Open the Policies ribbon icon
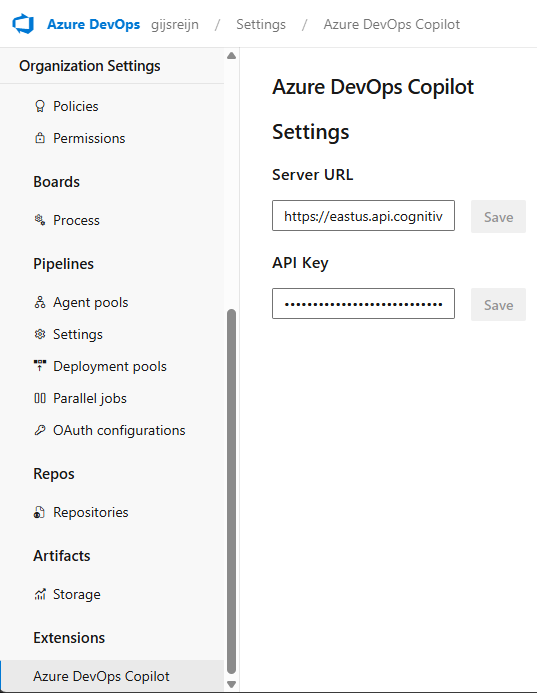The width and height of the screenshot is (537, 693). (40, 106)
